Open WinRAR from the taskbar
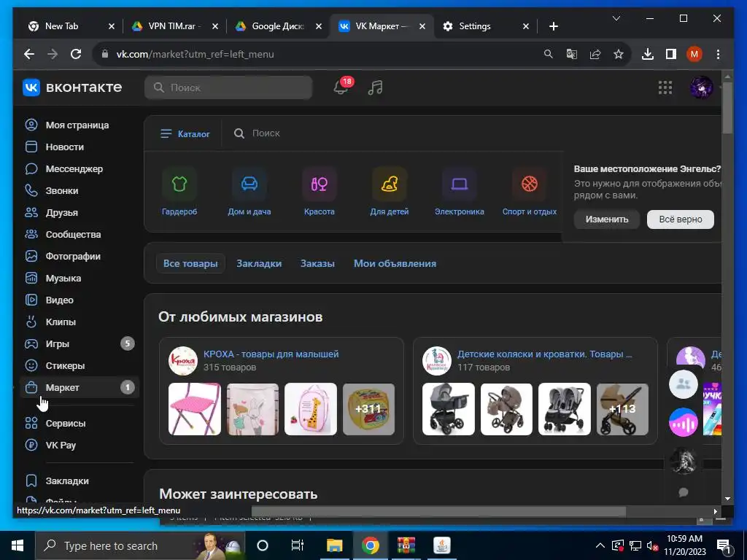The width and height of the screenshot is (747, 560). (x=406, y=545)
